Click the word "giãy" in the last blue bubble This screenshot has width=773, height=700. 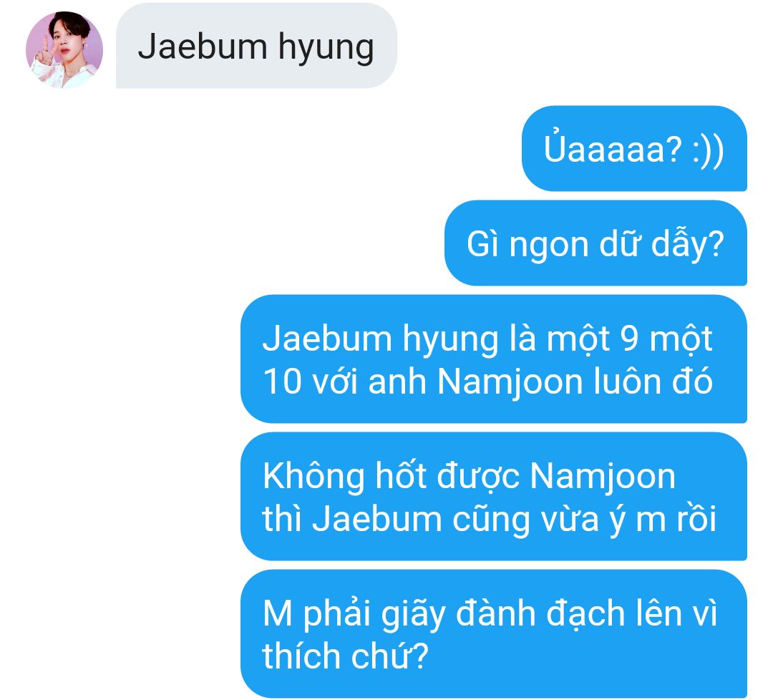click(413, 616)
